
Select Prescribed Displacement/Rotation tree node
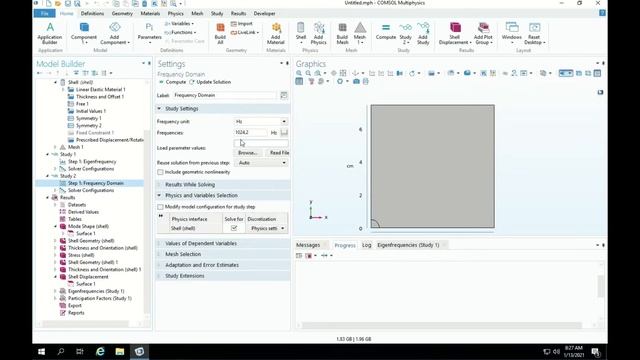(106, 140)
